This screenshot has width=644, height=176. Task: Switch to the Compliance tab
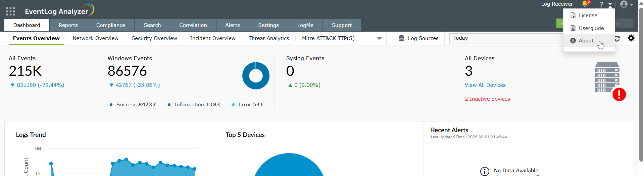coord(110,25)
